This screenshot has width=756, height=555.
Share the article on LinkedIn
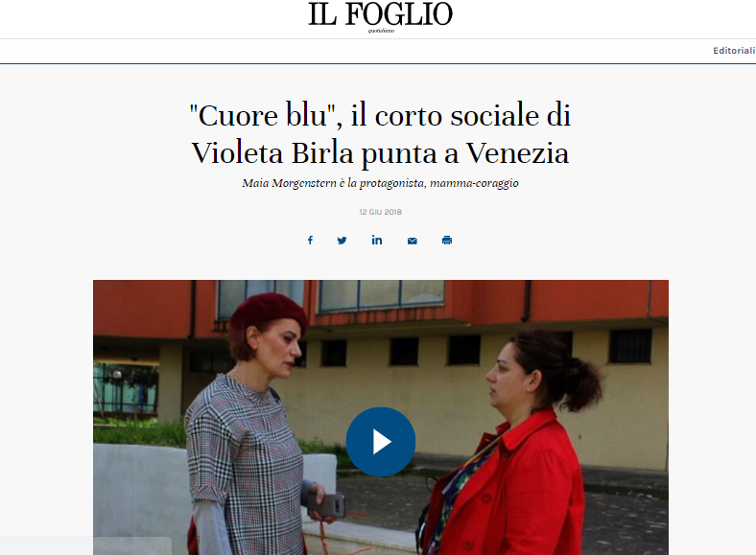pyautogui.click(x=376, y=240)
